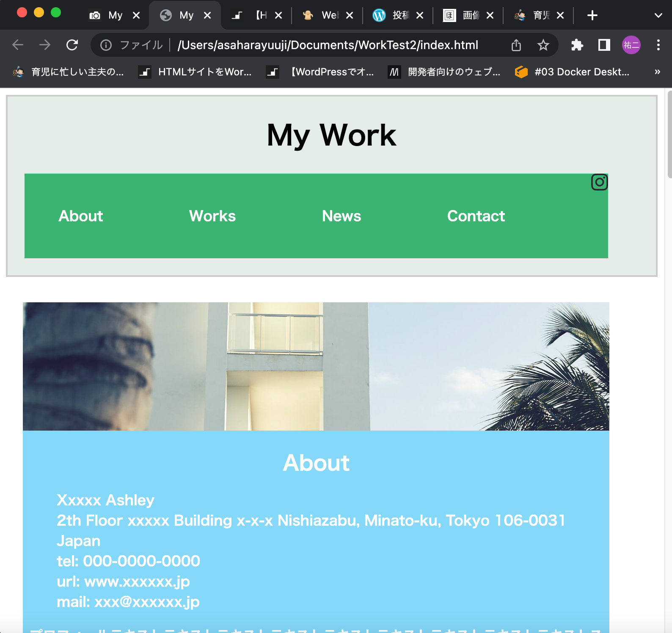Bookmark this page with the star icon

click(543, 45)
